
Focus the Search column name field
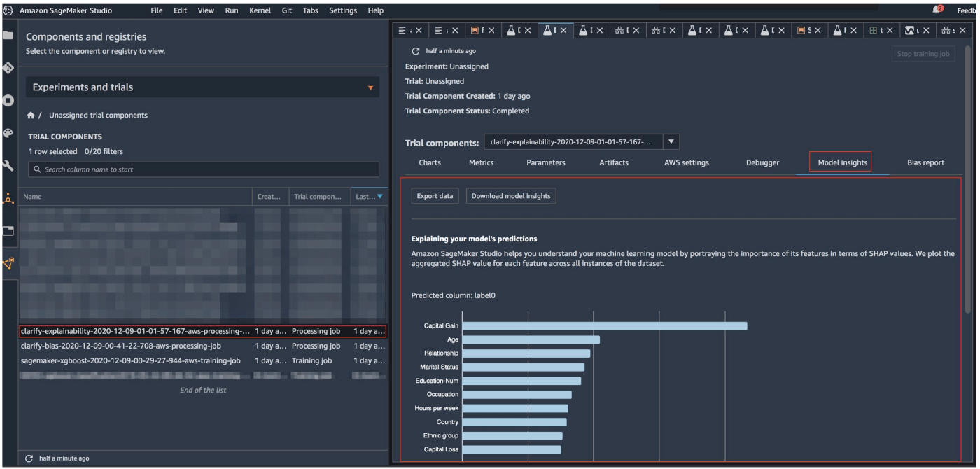pos(204,169)
